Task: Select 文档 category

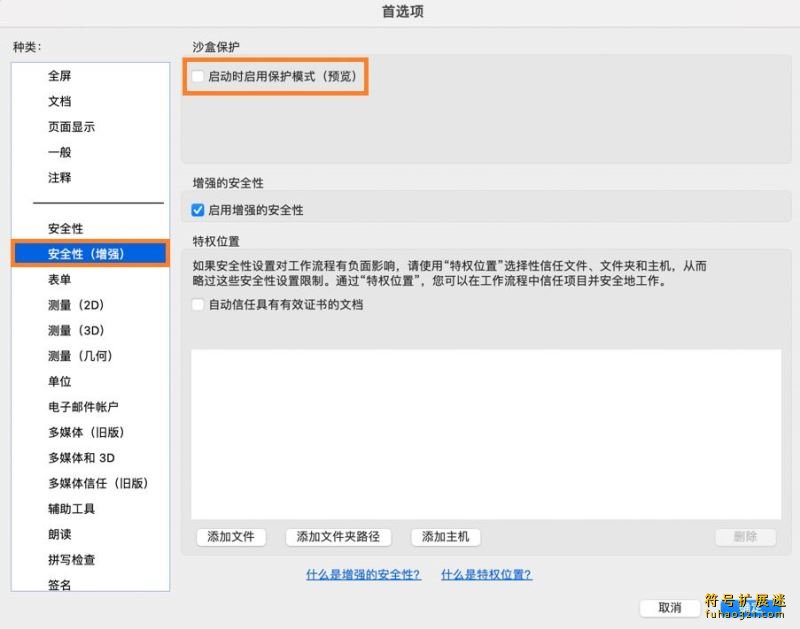Action: pos(60,102)
